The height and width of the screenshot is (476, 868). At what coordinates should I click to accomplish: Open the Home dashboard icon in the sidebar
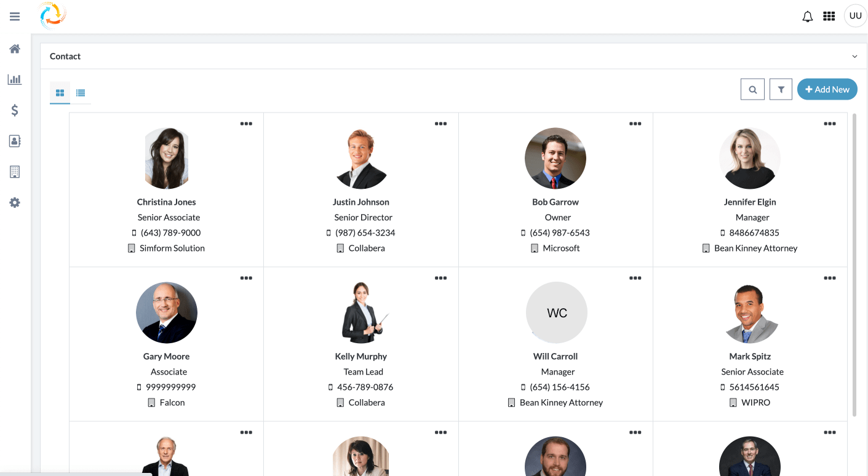coord(14,49)
